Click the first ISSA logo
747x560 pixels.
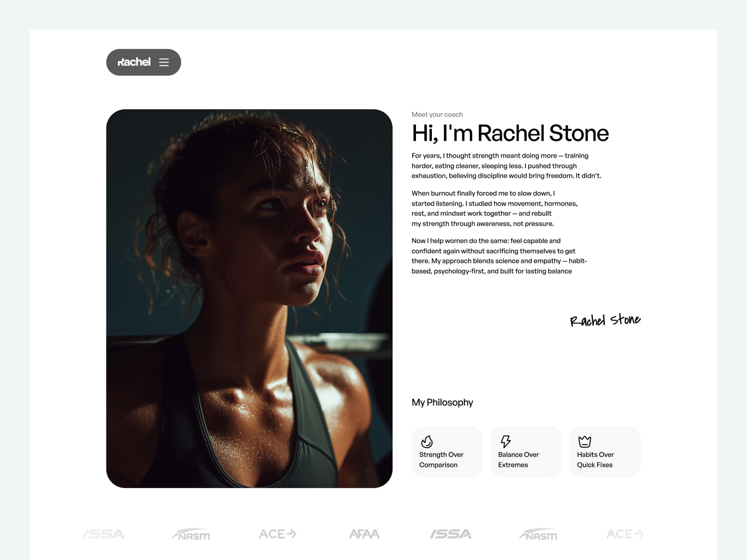tap(104, 534)
